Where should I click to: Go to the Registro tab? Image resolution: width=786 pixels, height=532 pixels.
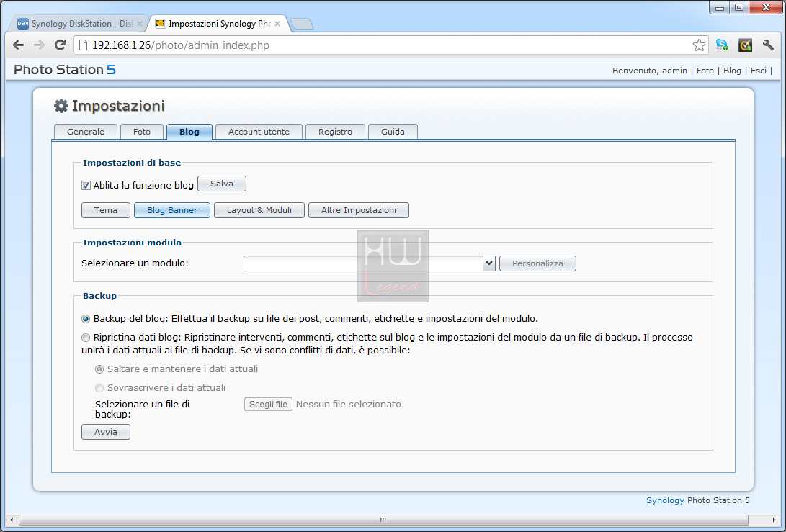click(x=335, y=132)
